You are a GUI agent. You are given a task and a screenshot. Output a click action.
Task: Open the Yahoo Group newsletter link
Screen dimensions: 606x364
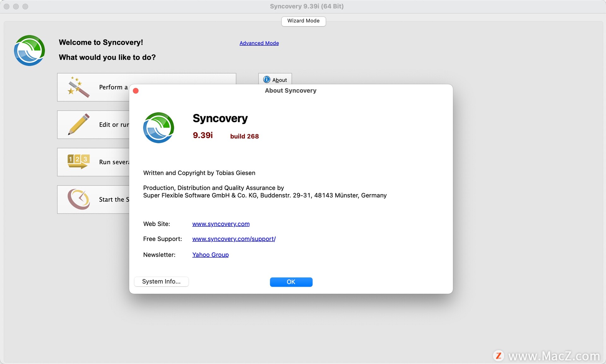coord(211,255)
